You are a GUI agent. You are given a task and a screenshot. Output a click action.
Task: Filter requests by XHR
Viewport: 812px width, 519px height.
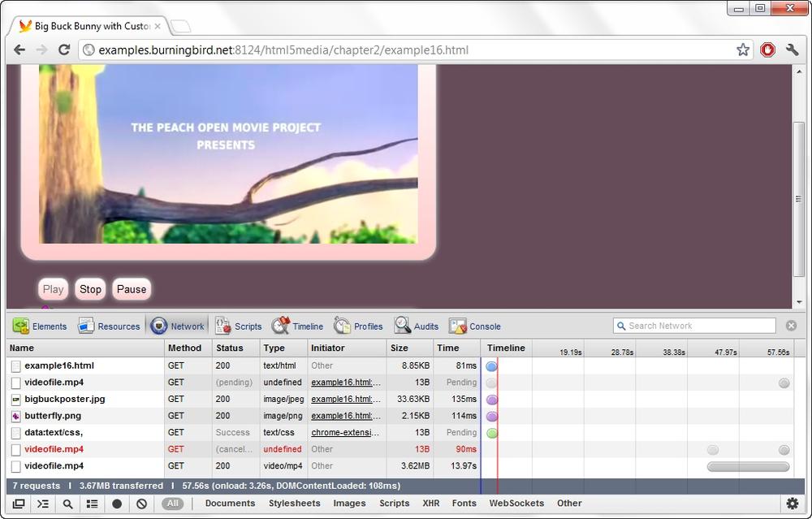point(431,504)
